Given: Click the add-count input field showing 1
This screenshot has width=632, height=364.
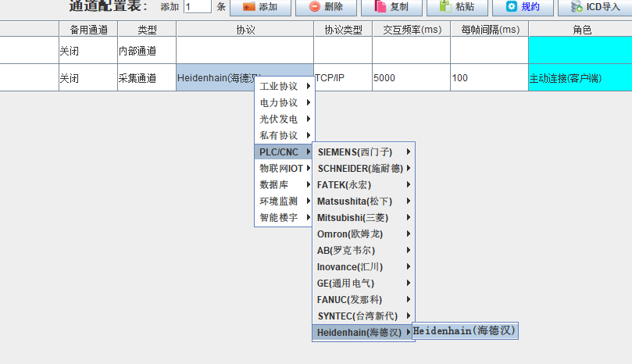Looking at the screenshot, I should pyautogui.click(x=198, y=7).
